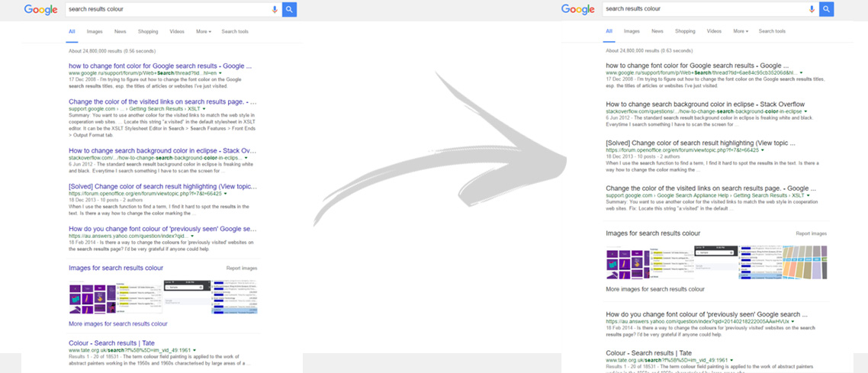The image size is (868, 373).
Task: Switch to Images tab on the right page
Action: (x=632, y=31)
